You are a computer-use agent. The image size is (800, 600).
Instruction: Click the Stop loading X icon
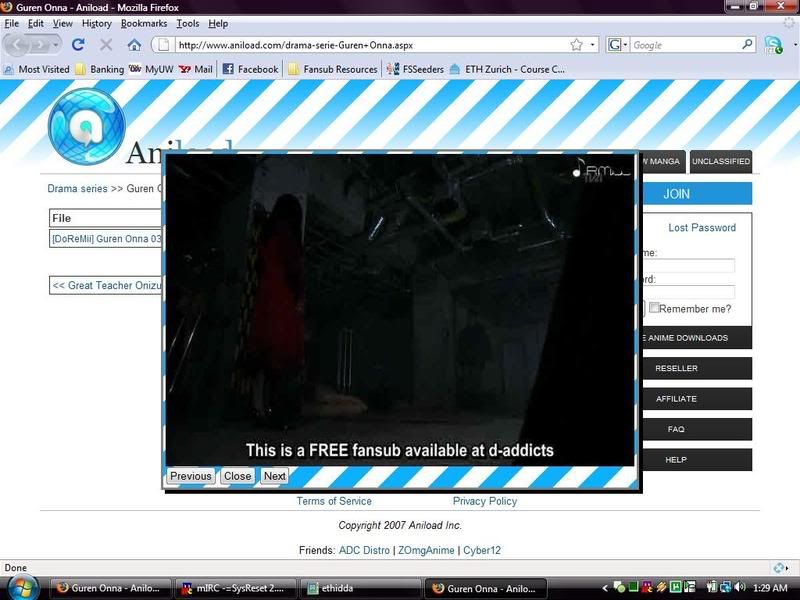106,45
